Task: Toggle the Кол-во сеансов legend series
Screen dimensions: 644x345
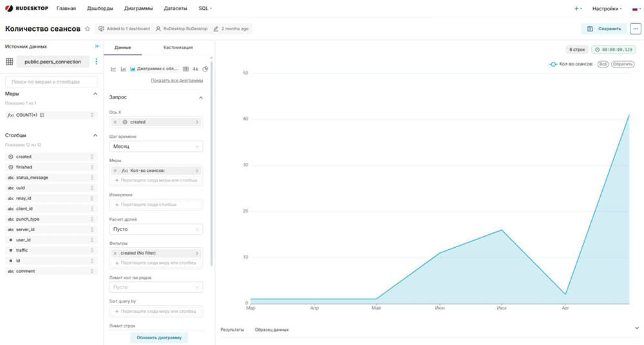Action: [571, 64]
